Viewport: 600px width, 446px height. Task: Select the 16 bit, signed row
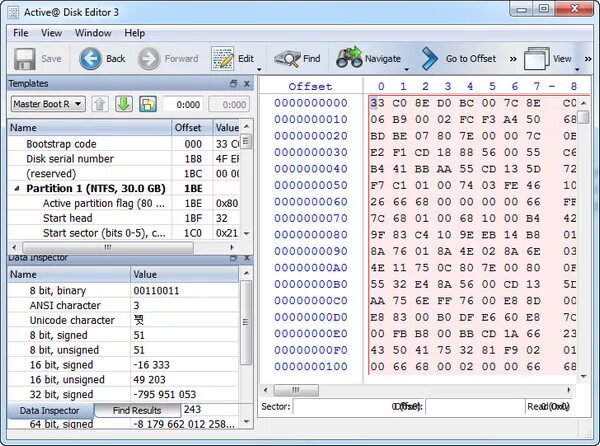click(x=123, y=365)
